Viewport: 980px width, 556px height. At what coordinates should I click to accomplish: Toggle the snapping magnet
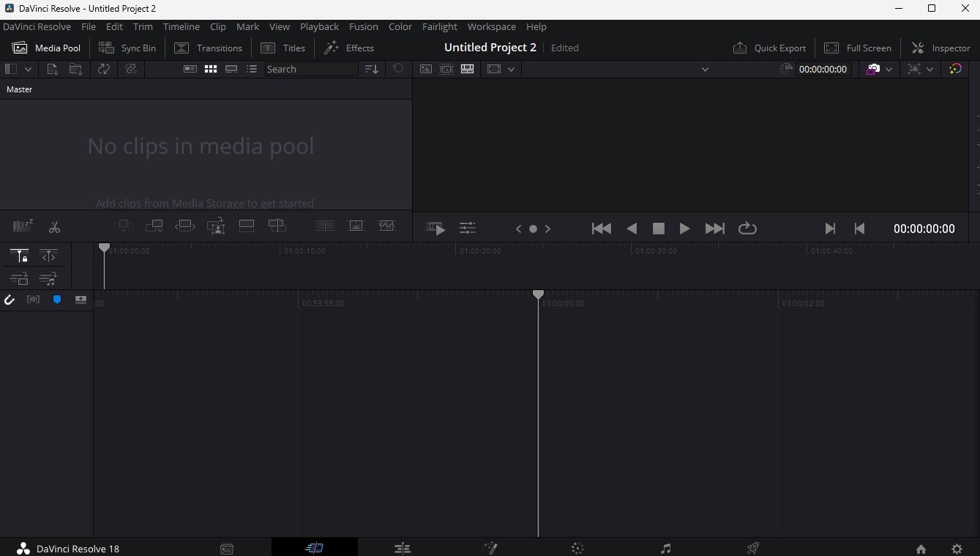click(x=10, y=299)
